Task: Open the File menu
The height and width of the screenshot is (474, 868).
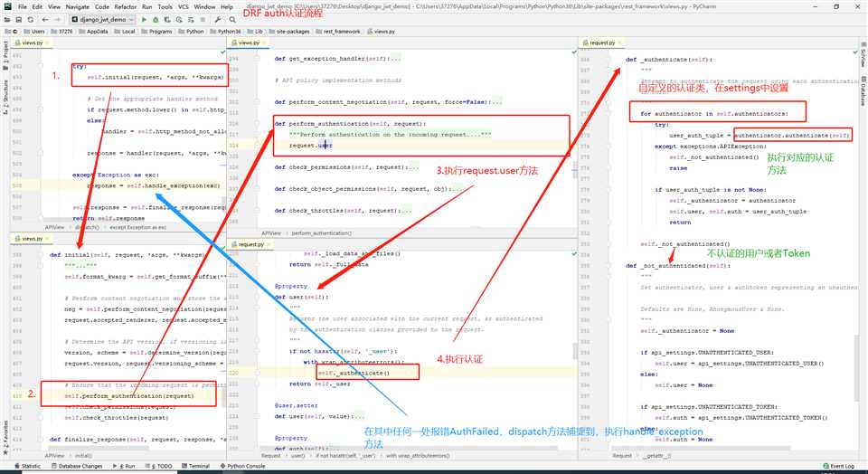Action: pos(23,6)
